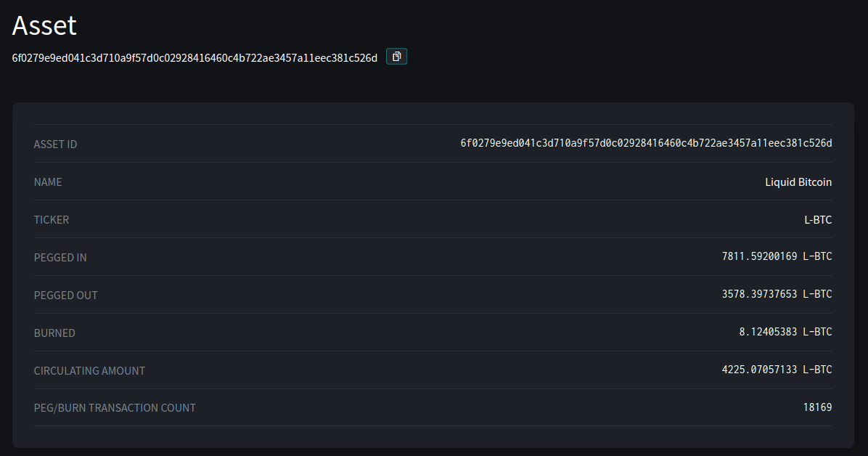The height and width of the screenshot is (456, 868).
Task: Click the asset hash below Asset heading
Action: (195, 58)
